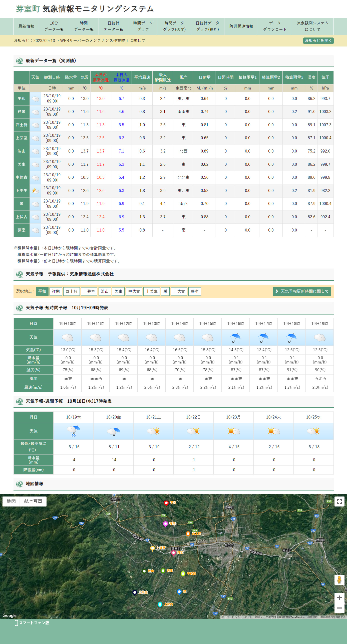Open the 時間データ一覧 menu item
The height and width of the screenshot is (644, 347).
click(84, 26)
